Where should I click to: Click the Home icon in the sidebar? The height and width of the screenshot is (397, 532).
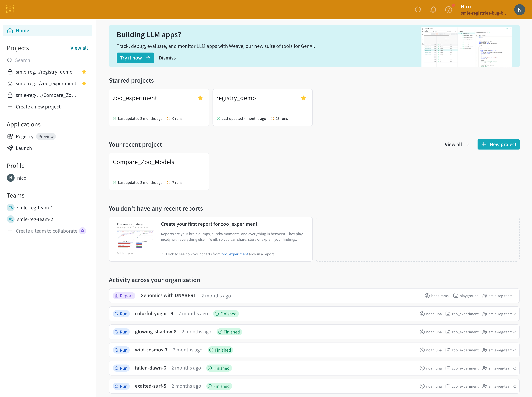pyautogui.click(x=10, y=30)
